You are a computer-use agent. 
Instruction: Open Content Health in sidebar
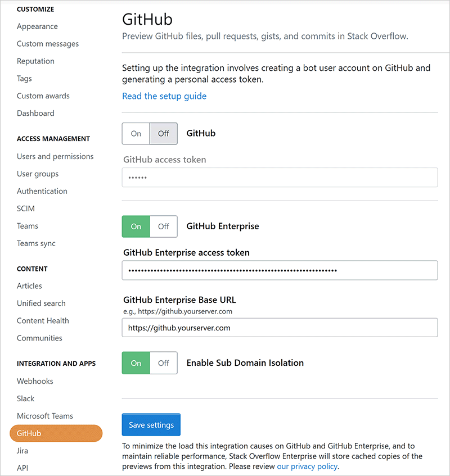click(43, 320)
